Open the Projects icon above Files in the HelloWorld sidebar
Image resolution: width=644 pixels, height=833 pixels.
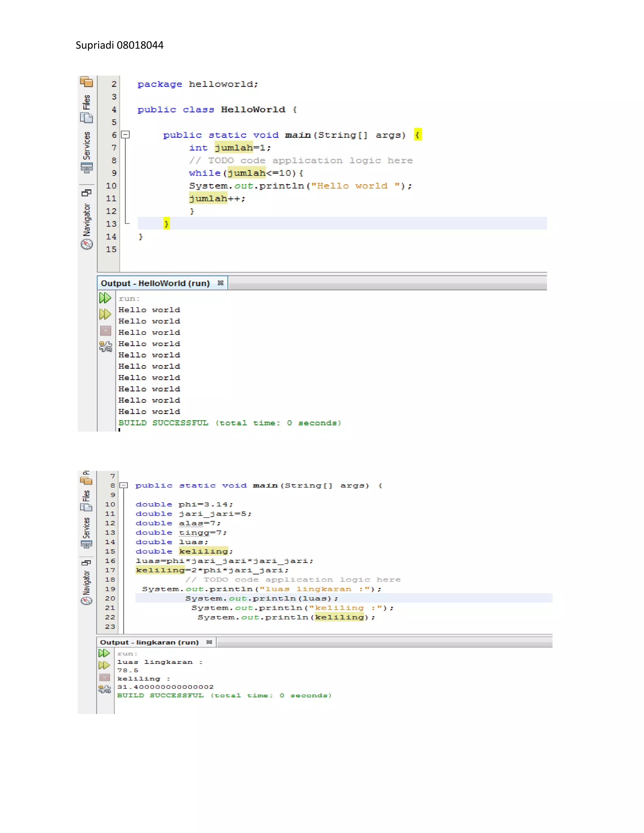86,82
